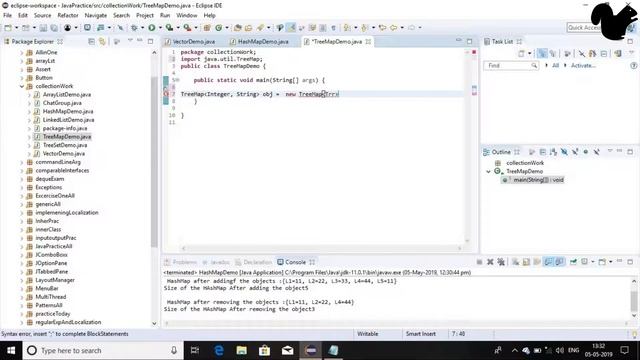This screenshot has width=640, height=360.
Task: Click editor horizontal scrollbar
Action: [x=322, y=248]
